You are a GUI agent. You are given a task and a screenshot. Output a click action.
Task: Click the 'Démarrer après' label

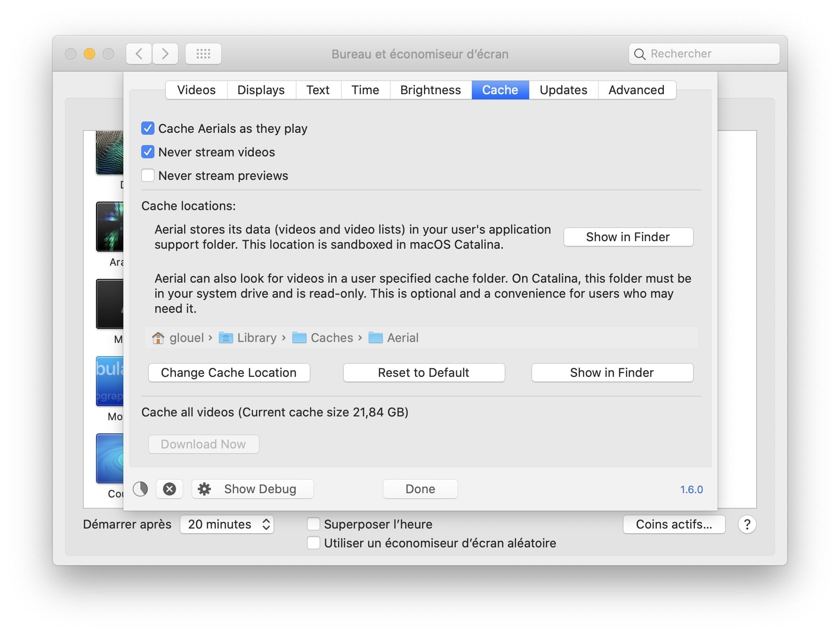(127, 524)
